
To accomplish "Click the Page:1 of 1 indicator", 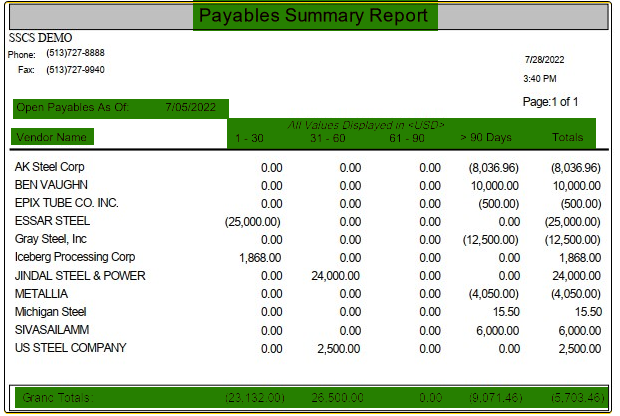I will [x=550, y=102].
